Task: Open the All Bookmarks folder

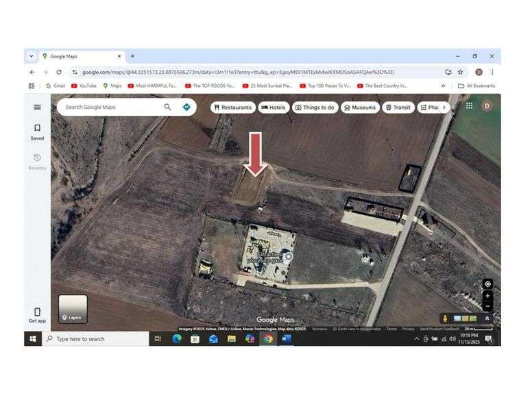Action: click(476, 86)
